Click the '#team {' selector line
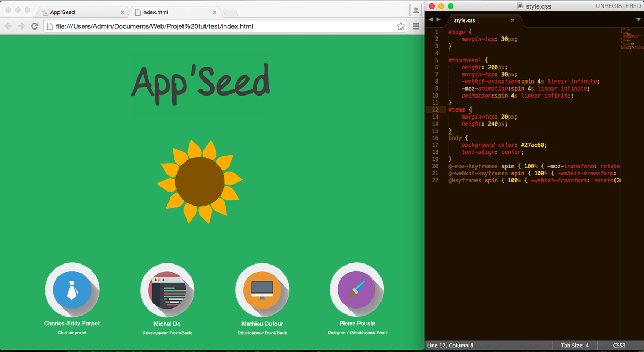The width and height of the screenshot is (644, 352). click(x=459, y=109)
